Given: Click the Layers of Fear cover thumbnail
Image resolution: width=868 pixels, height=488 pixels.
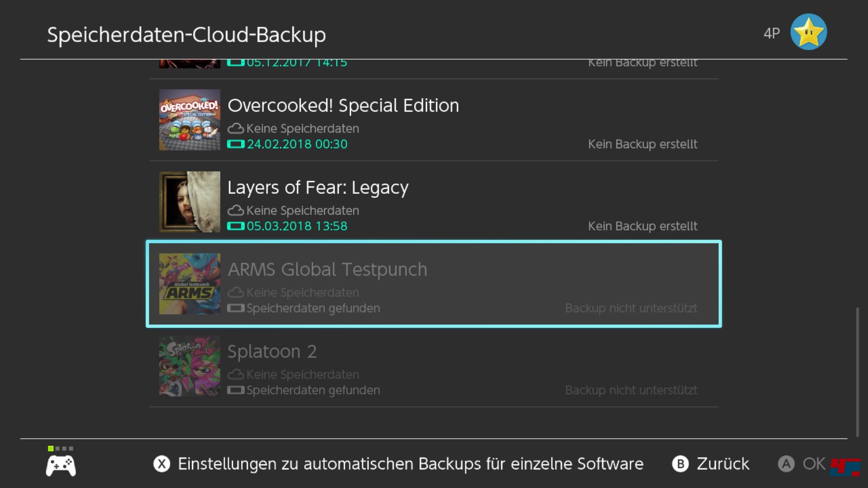Looking at the screenshot, I should coord(189,202).
